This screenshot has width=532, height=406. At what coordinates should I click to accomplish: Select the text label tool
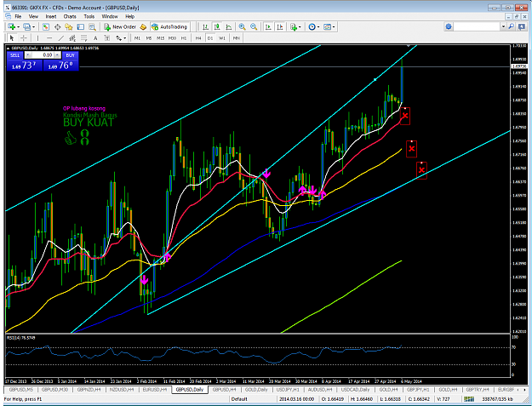(107, 38)
